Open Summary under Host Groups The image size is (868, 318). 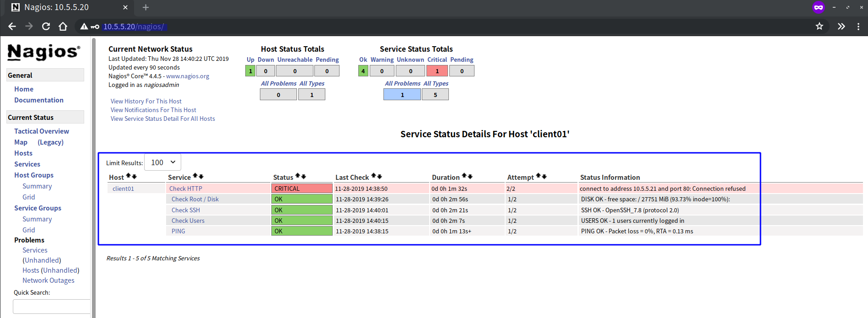click(37, 186)
